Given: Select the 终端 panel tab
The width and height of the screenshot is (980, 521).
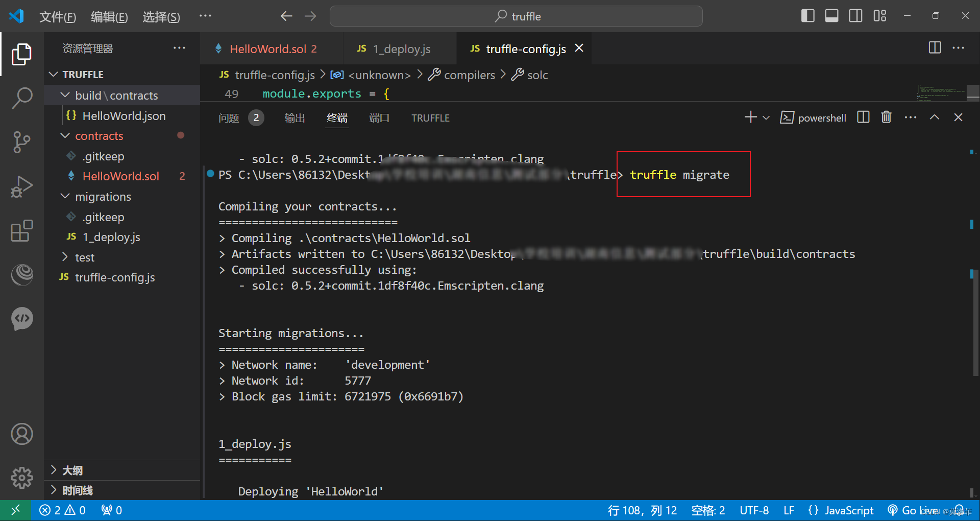Looking at the screenshot, I should pyautogui.click(x=337, y=118).
